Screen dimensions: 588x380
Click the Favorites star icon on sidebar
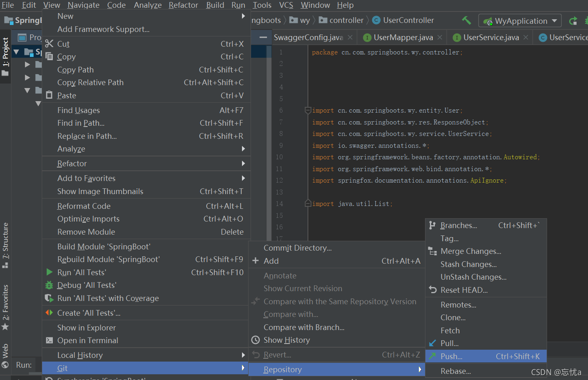coord(5,327)
